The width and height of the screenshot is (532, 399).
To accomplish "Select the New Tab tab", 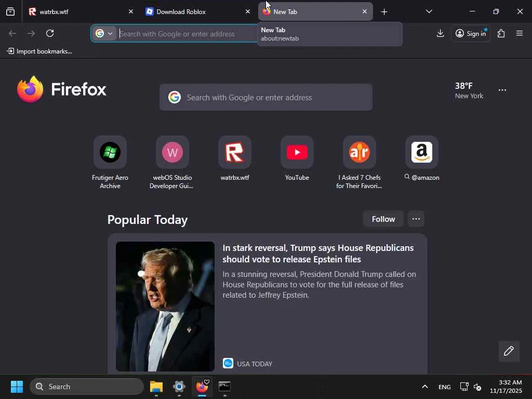I will [x=315, y=11].
